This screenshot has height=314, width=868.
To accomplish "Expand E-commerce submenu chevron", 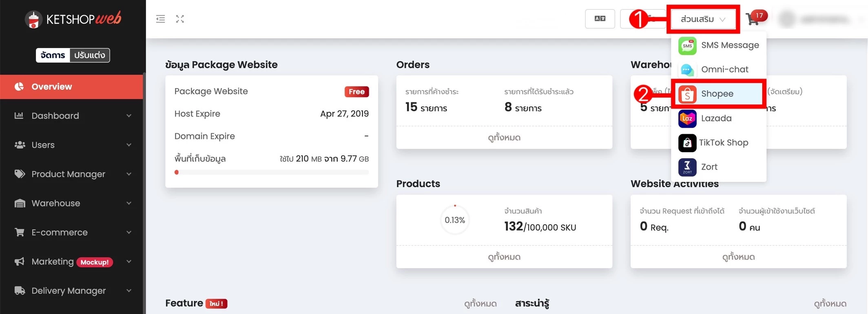I will (x=129, y=232).
